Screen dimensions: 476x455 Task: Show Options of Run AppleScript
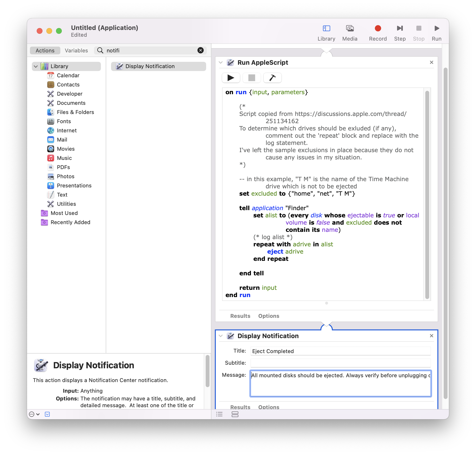[x=269, y=316]
